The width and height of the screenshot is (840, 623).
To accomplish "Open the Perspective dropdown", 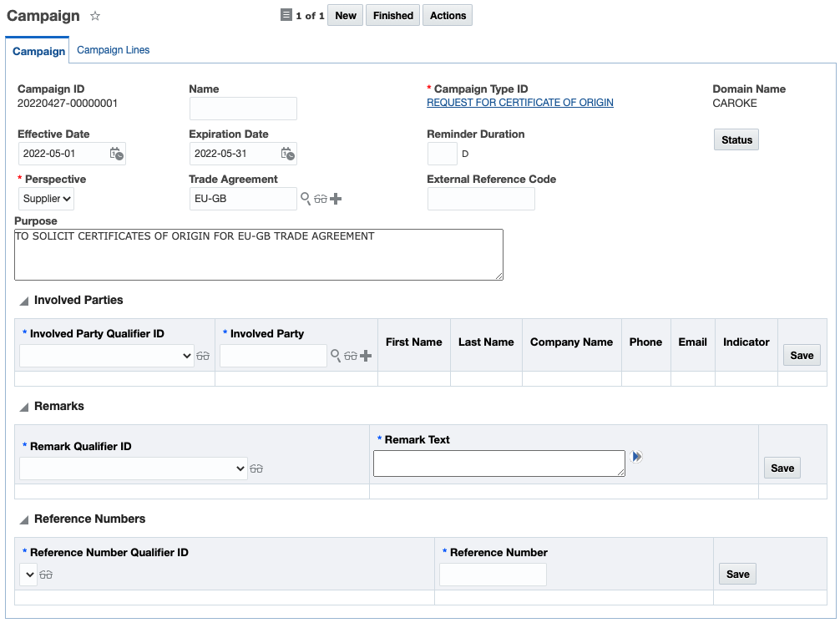I will [x=47, y=199].
